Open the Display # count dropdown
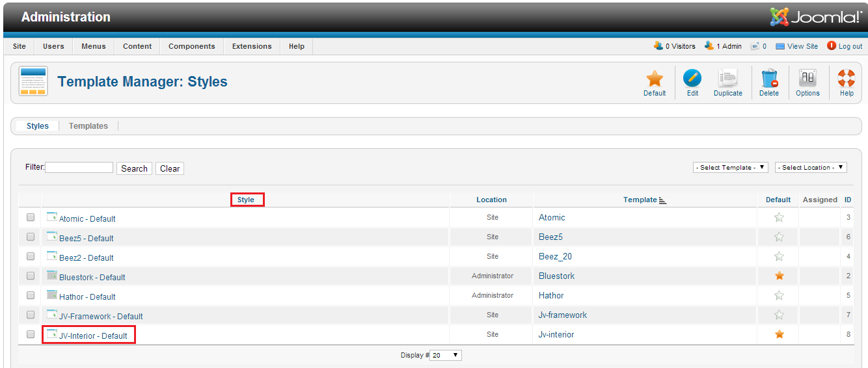 click(x=446, y=355)
